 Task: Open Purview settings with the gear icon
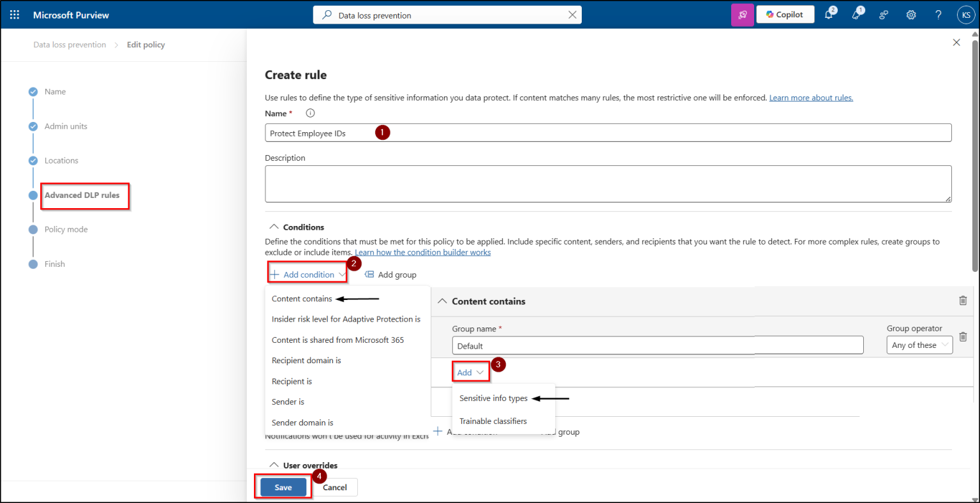pos(911,14)
